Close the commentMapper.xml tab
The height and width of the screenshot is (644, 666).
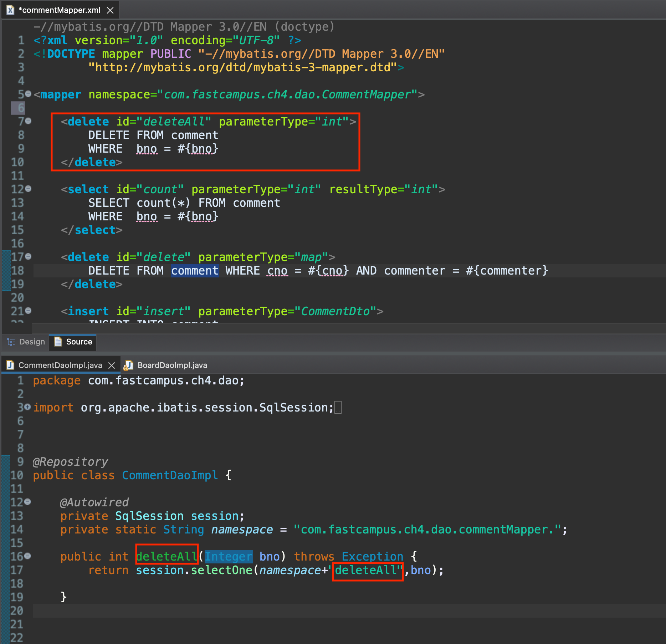(x=111, y=10)
